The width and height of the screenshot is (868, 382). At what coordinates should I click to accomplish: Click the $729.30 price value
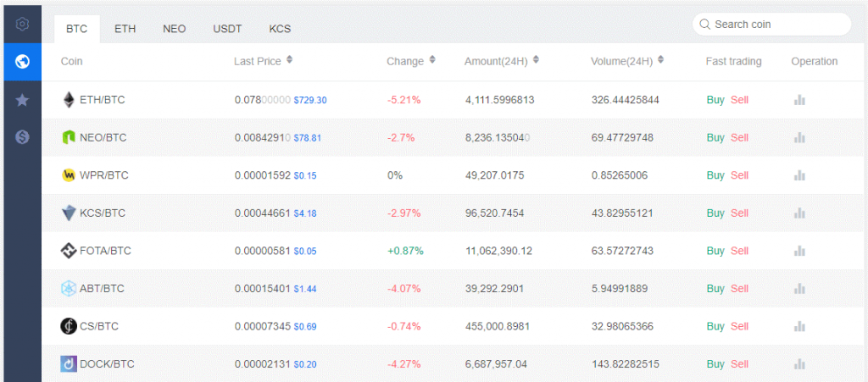[310, 100]
